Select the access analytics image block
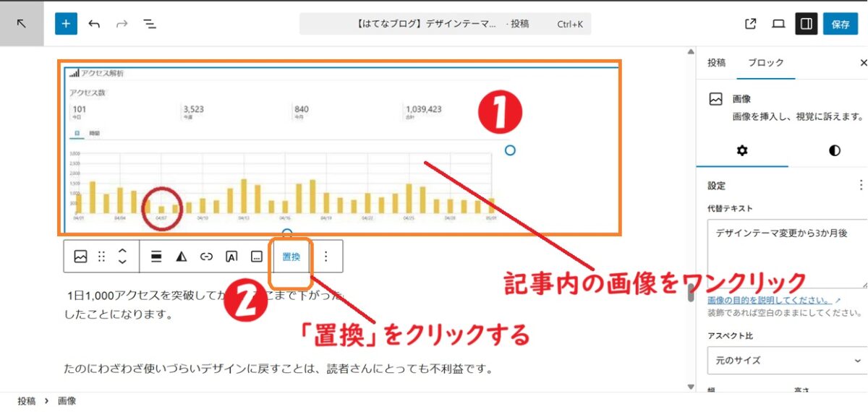This screenshot has width=868, height=412. 340,150
